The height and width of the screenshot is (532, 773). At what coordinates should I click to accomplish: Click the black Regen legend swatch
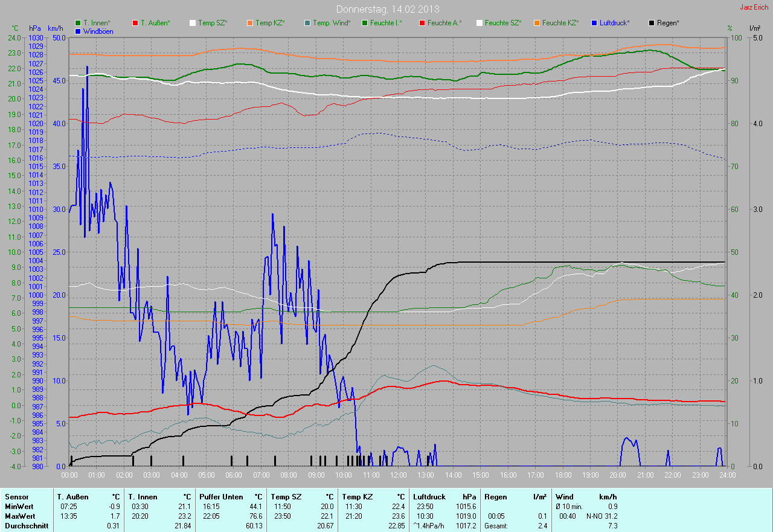(651, 23)
